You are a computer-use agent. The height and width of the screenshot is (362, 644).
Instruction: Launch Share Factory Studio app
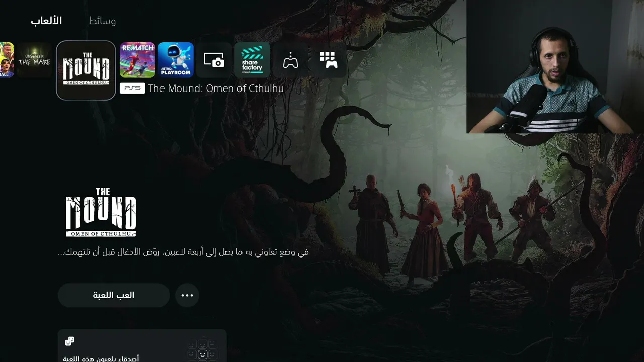tap(252, 60)
